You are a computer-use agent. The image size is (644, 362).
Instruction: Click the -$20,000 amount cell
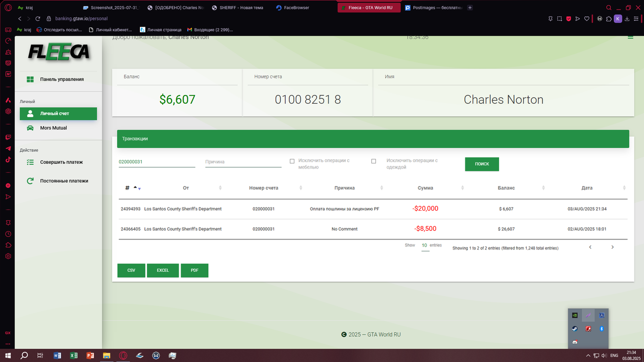point(426,209)
